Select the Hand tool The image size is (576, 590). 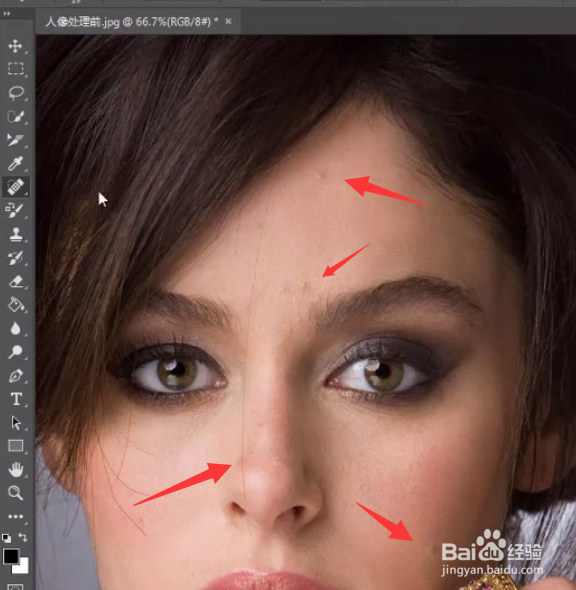tap(15, 470)
